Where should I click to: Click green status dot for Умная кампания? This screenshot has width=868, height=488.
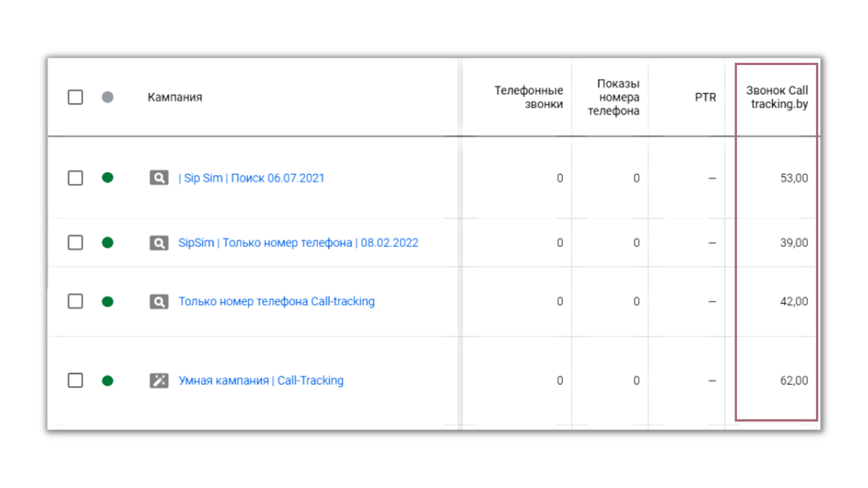click(108, 381)
